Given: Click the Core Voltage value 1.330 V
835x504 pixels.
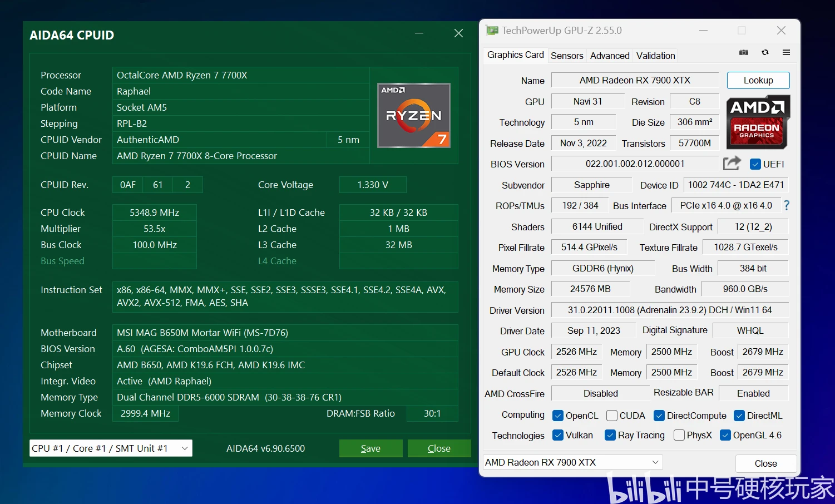Looking at the screenshot, I should 373,185.
